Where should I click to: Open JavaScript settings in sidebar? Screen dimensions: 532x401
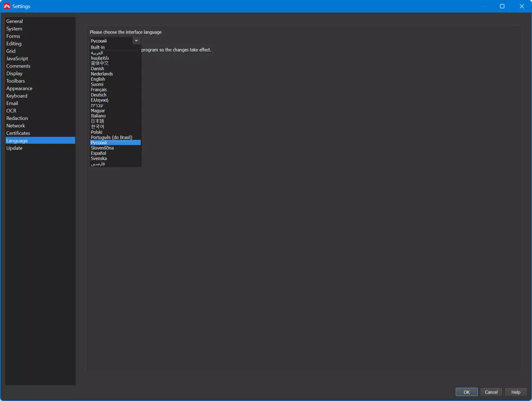coord(17,59)
